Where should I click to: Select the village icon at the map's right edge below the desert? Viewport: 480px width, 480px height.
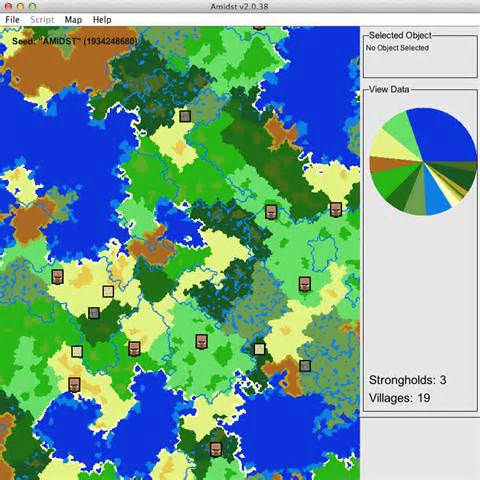(x=336, y=210)
